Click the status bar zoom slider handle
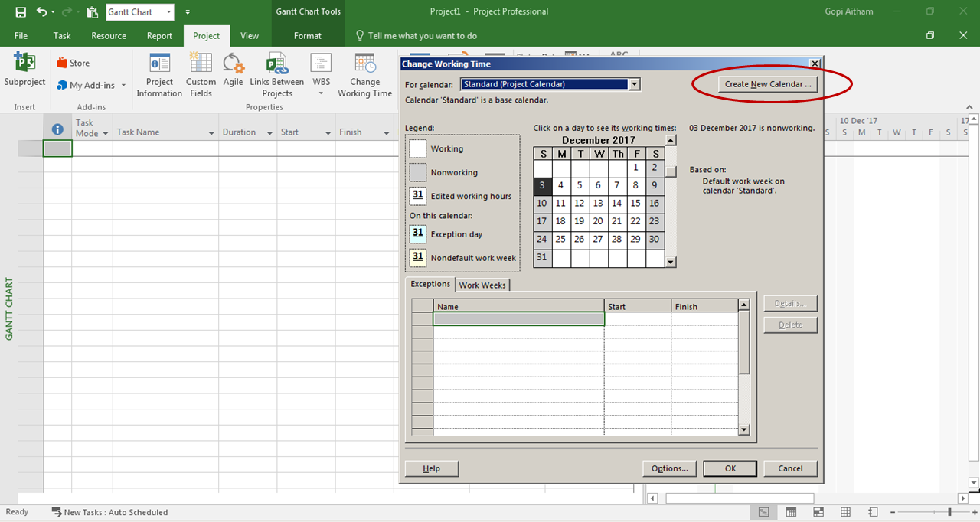The image size is (980, 522). point(949,512)
